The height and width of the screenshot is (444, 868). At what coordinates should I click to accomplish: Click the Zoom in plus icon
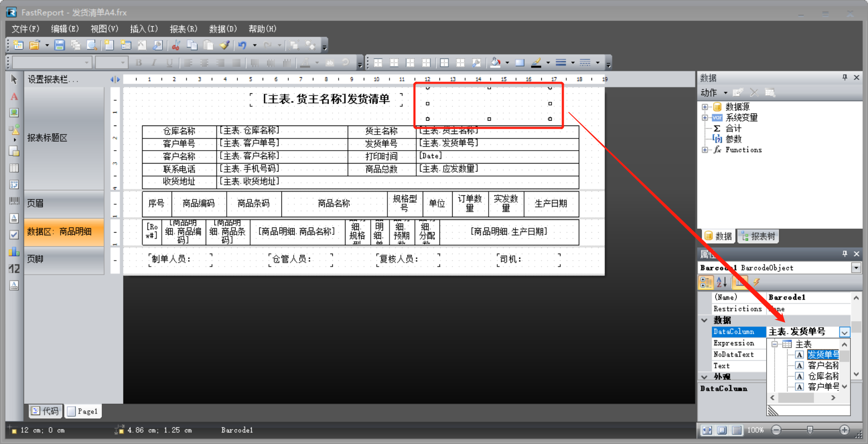tap(844, 430)
